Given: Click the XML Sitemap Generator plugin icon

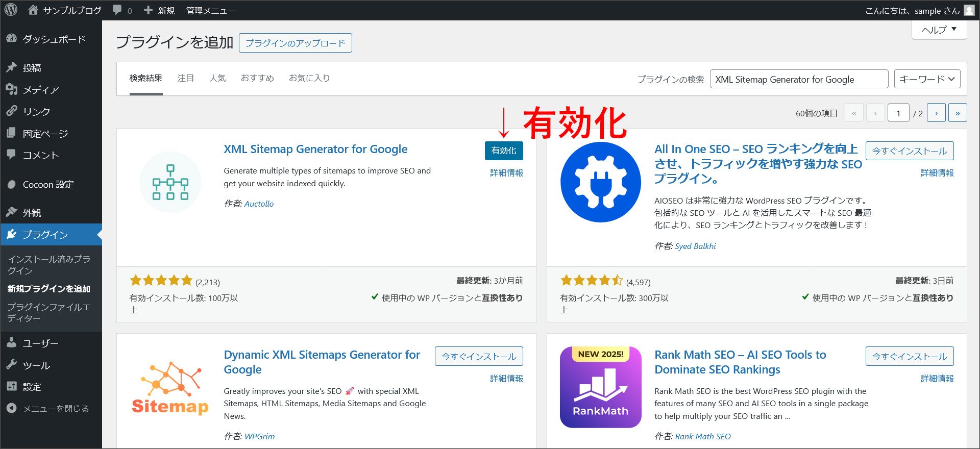Looking at the screenshot, I should coord(170,182).
